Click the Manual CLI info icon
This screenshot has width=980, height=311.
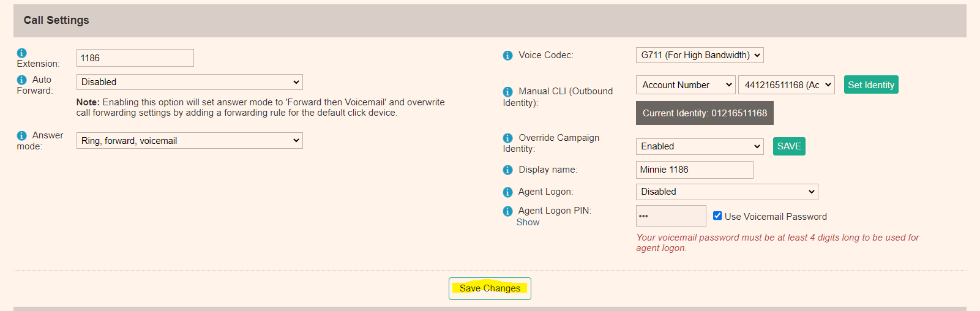tap(507, 91)
